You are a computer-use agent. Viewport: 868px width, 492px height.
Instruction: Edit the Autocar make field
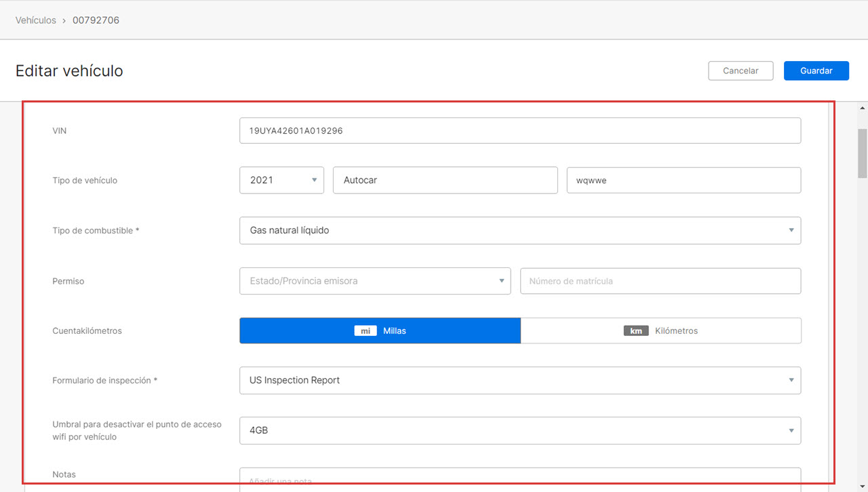pos(445,180)
